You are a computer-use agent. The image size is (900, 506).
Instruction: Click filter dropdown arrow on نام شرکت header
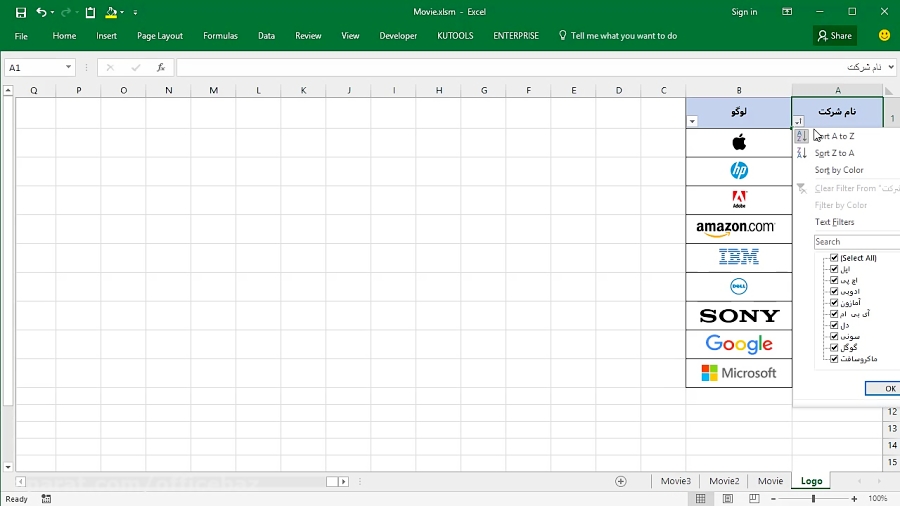point(798,121)
